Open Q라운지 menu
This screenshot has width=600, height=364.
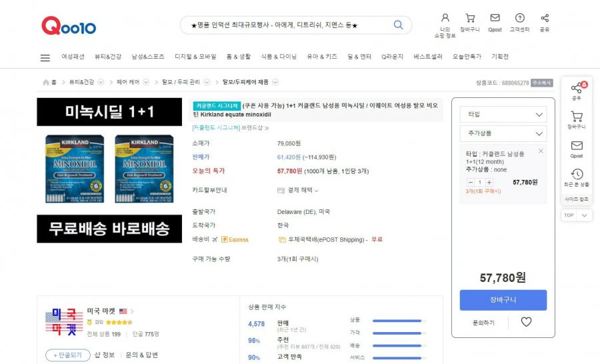pos(392,56)
